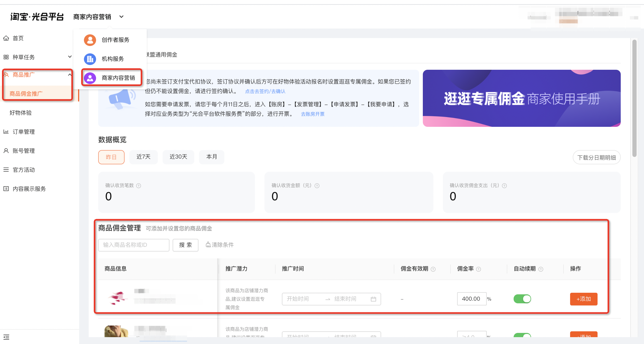Click the page vertical scrollbar
This screenshot has width=644, height=344.
(634, 98)
